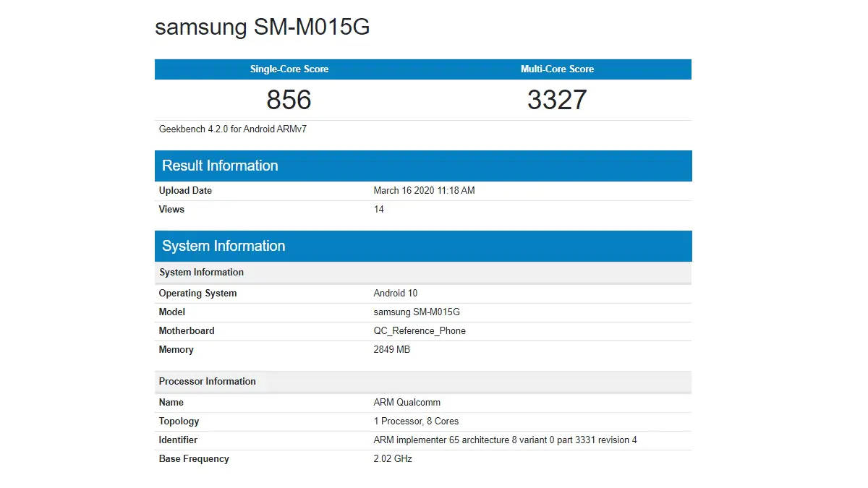Viewport: 868px width, 488px height.
Task: Click the Memory label
Action: coord(176,350)
